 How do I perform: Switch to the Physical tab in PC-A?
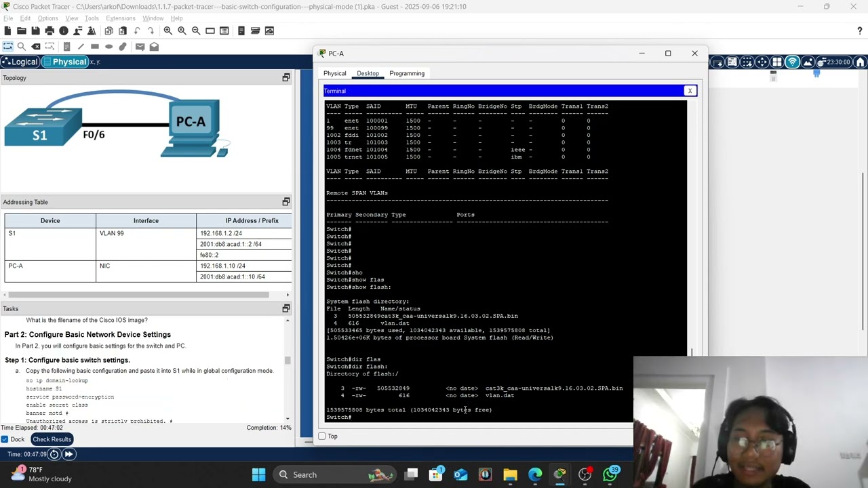(x=334, y=73)
